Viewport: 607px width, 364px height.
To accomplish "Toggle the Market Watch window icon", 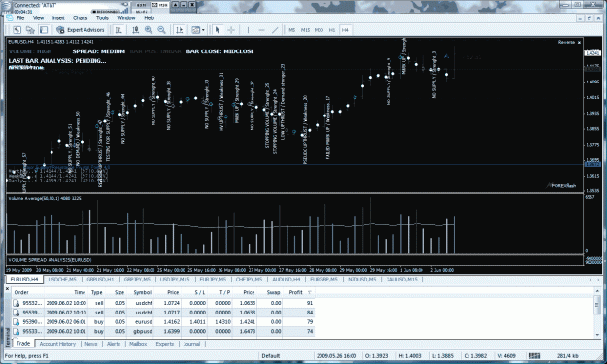I will (x=17, y=30).
